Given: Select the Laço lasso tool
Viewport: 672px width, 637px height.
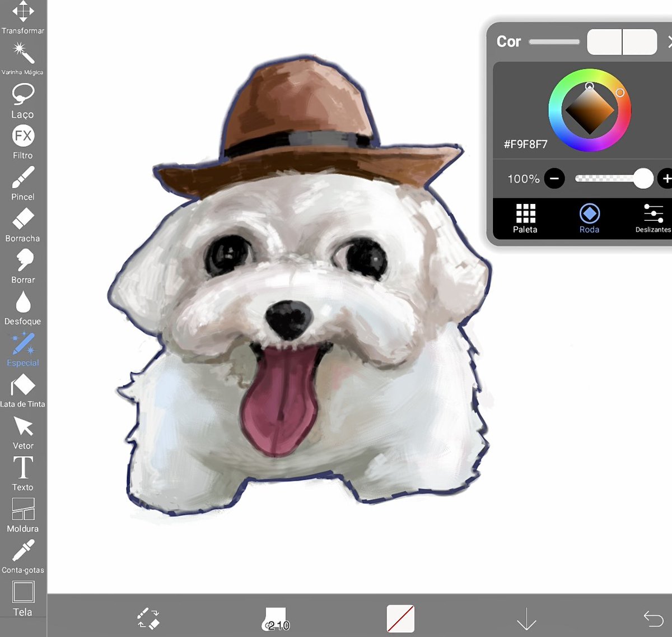Looking at the screenshot, I should click(23, 101).
